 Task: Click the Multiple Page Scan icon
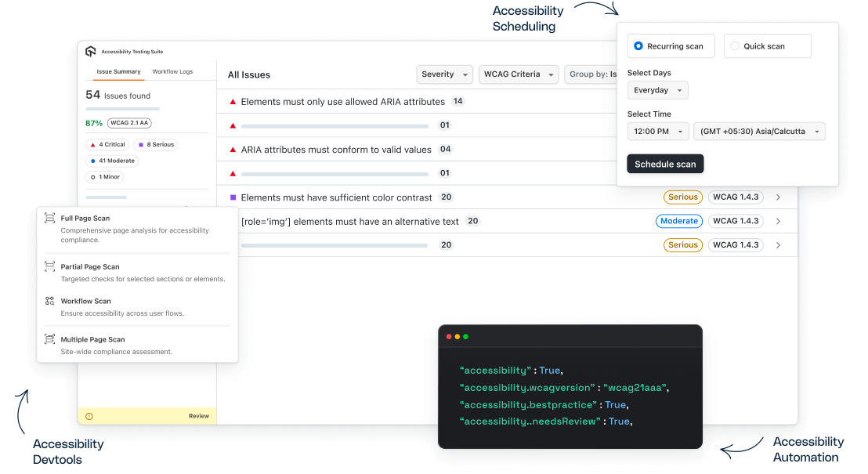tap(49, 338)
